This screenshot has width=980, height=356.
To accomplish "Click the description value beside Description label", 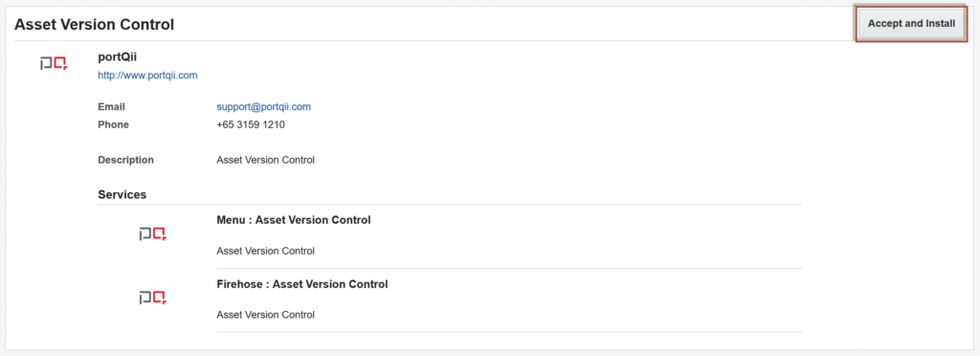I will pyautogui.click(x=266, y=160).
